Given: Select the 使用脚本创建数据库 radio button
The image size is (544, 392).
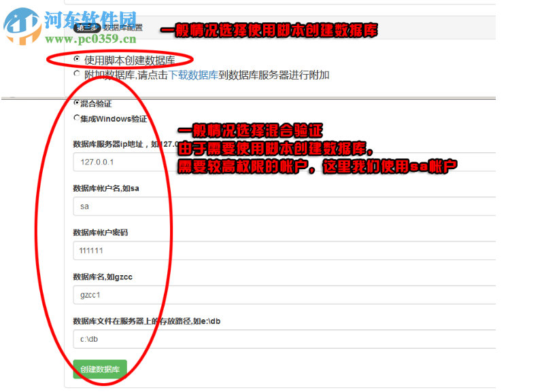Looking at the screenshot, I should point(77,59).
